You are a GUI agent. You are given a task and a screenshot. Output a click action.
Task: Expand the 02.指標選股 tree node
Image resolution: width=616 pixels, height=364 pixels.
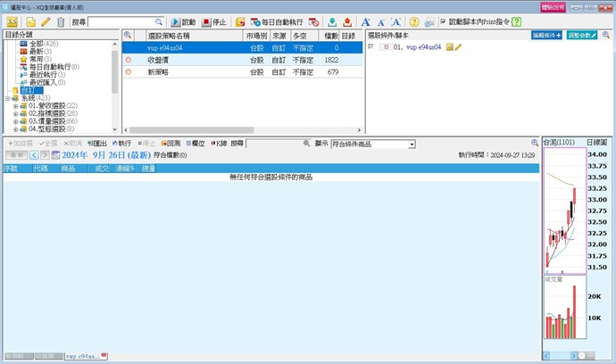tap(15, 113)
